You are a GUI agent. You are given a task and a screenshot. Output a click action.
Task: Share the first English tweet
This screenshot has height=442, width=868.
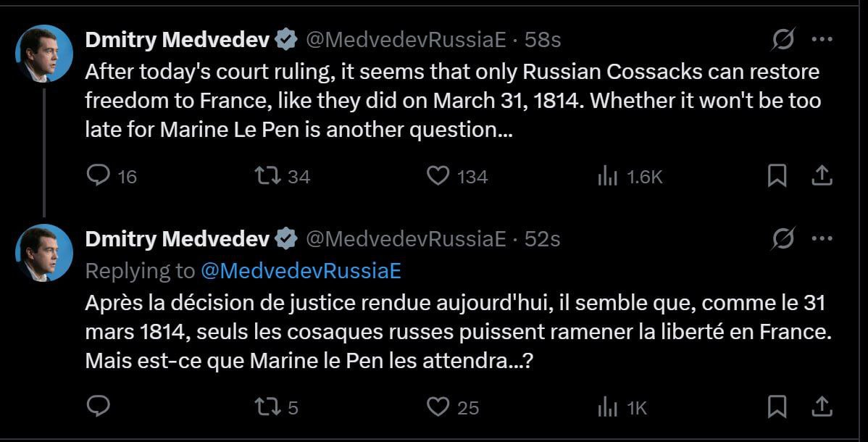[822, 175]
